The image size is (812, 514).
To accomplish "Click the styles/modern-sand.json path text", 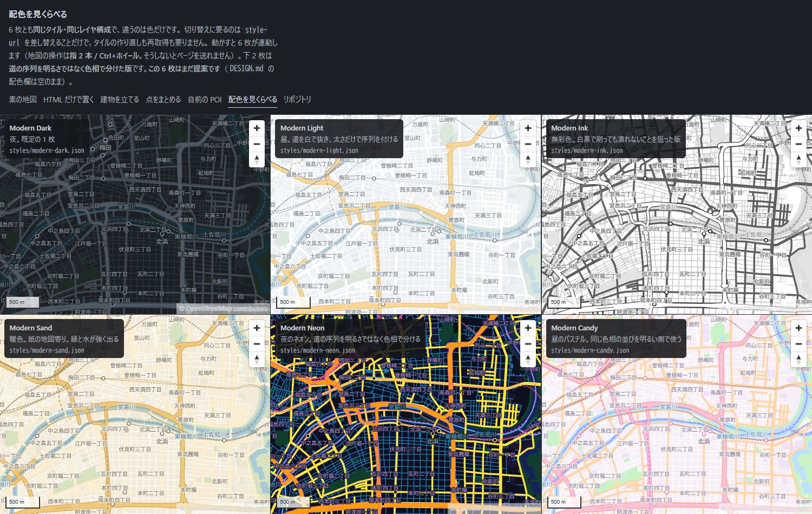I will [x=47, y=350].
